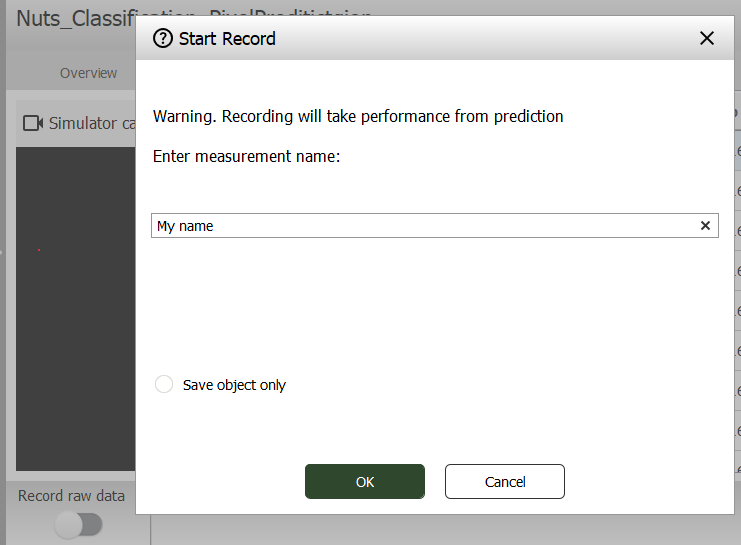Close the Start Record dialog

[x=706, y=39]
